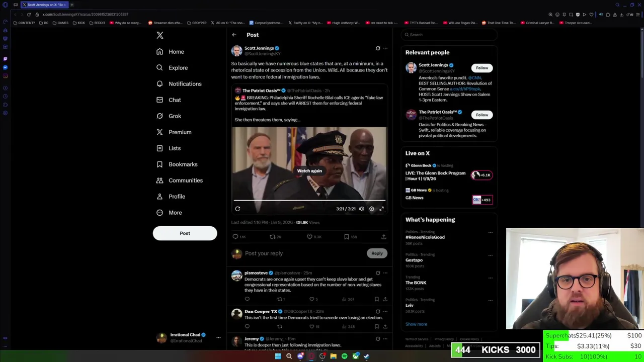Bookmark pismosteve's reply

point(376,299)
